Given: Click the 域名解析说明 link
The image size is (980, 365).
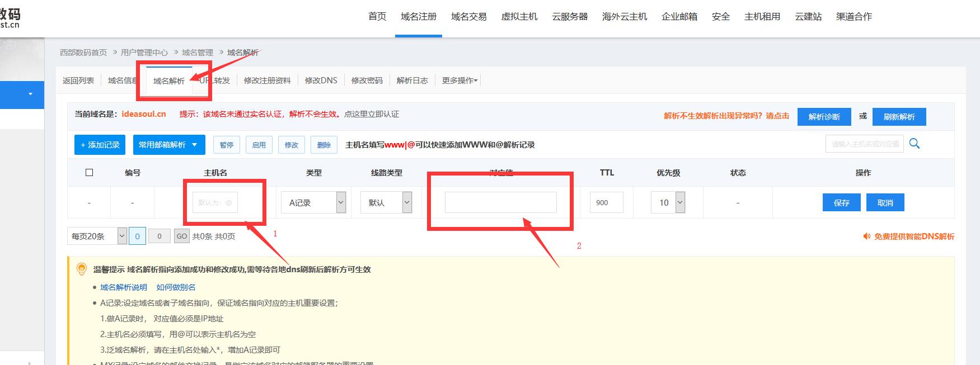Looking at the screenshot, I should tap(124, 287).
